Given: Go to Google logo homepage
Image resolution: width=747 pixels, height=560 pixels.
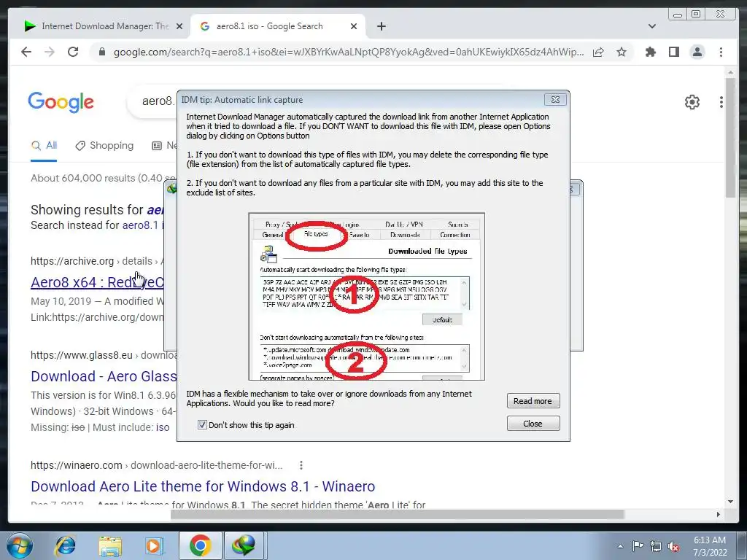Looking at the screenshot, I should click(61, 102).
